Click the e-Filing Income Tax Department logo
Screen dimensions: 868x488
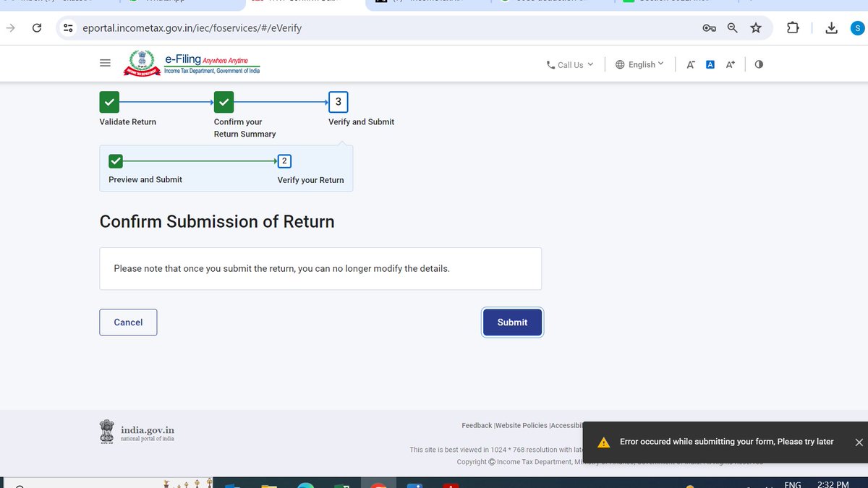point(192,63)
